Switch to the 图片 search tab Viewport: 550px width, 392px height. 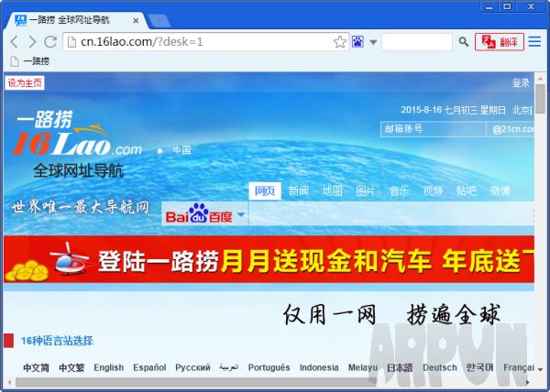[x=366, y=191]
